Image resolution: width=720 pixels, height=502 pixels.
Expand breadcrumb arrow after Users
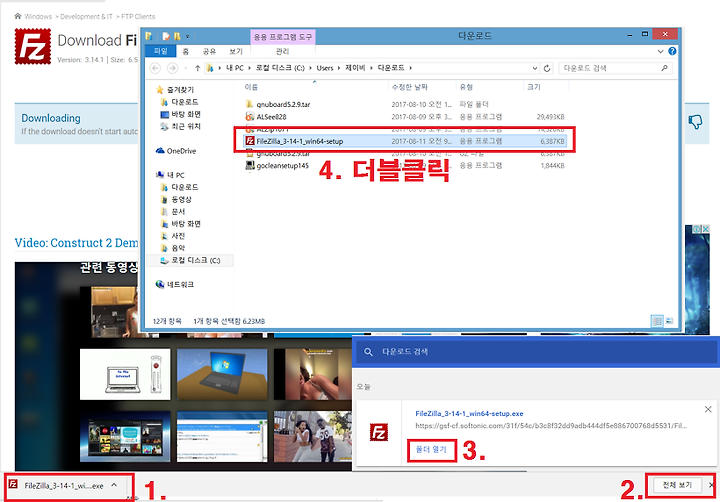tap(339, 68)
